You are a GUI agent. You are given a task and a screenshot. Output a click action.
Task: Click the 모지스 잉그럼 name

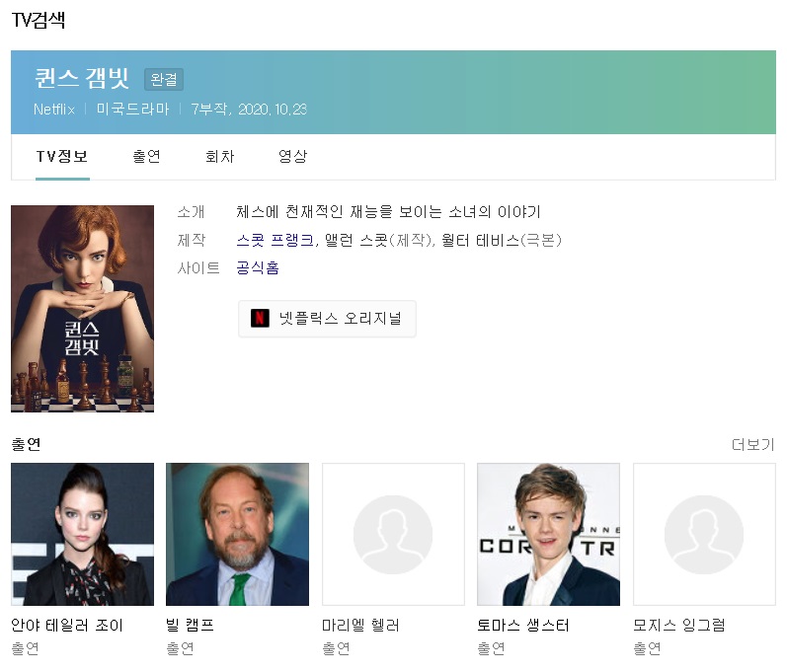[x=679, y=626]
